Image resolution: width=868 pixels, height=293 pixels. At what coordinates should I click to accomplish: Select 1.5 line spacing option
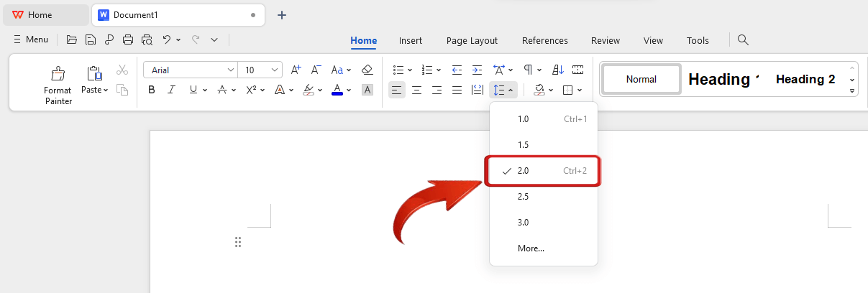click(544, 145)
